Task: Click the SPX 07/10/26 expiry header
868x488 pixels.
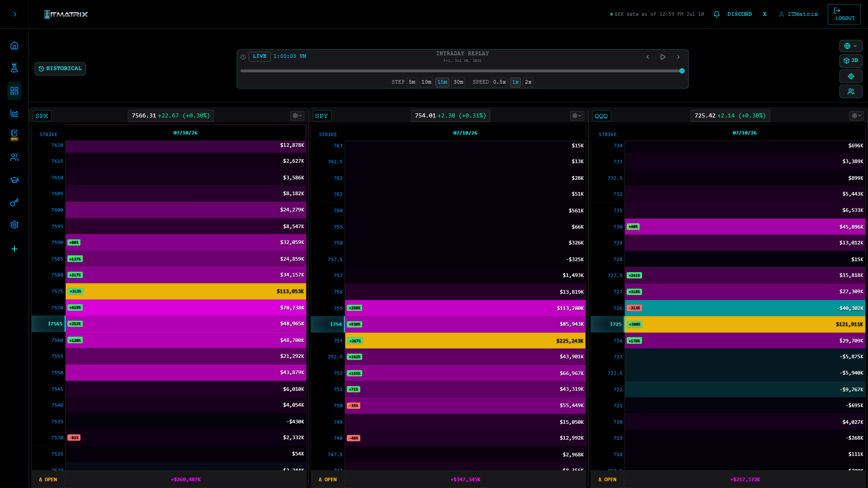Action: click(185, 133)
